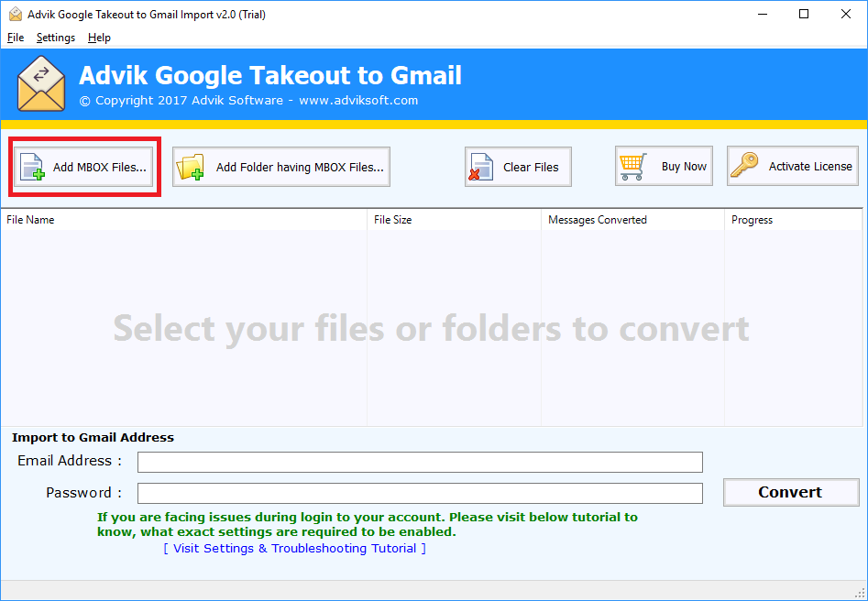Sort by File Name column header
The height and width of the screenshot is (601, 868).
(183, 220)
